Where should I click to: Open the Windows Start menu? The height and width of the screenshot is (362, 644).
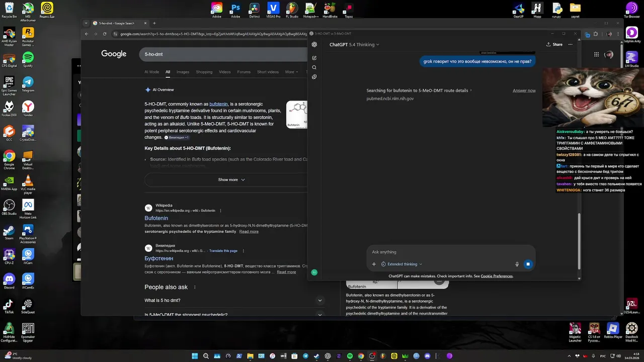(x=195, y=356)
